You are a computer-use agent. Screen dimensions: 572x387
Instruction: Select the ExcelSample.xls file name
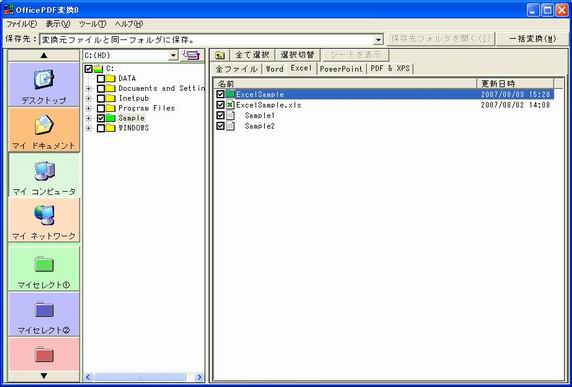click(269, 105)
